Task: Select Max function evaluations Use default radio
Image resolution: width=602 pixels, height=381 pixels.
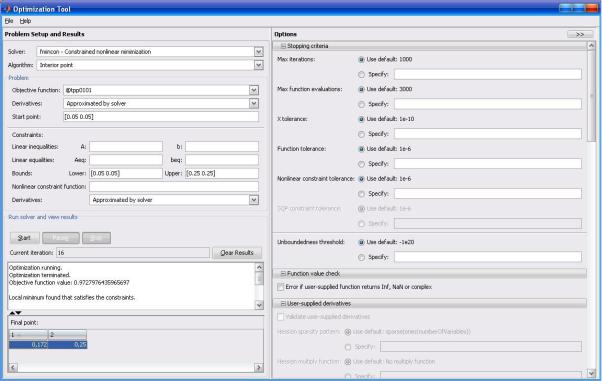Action: 361,89
